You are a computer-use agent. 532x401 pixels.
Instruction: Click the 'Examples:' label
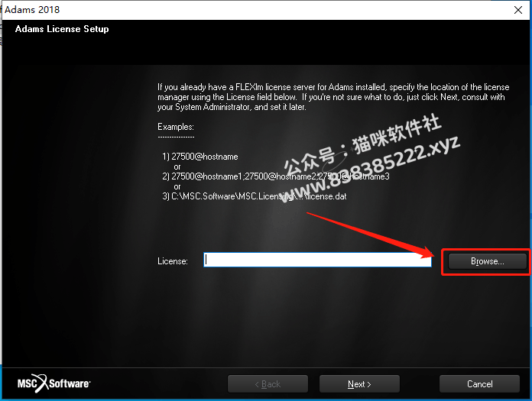pos(175,127)
